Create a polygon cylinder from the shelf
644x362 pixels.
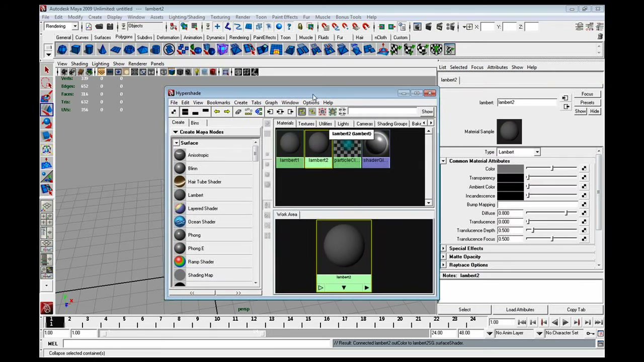click(x=89, y=49)
